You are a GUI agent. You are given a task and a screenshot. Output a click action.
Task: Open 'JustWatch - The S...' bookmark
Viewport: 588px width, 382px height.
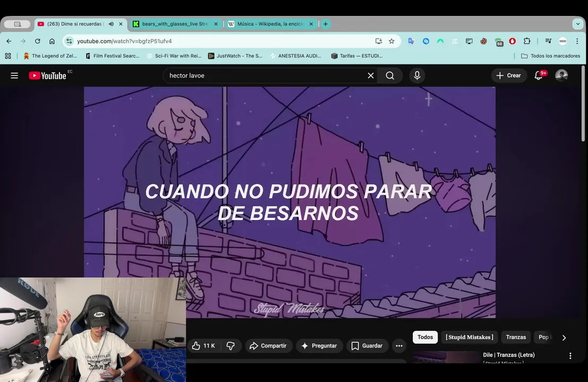(x=235, y=56)
